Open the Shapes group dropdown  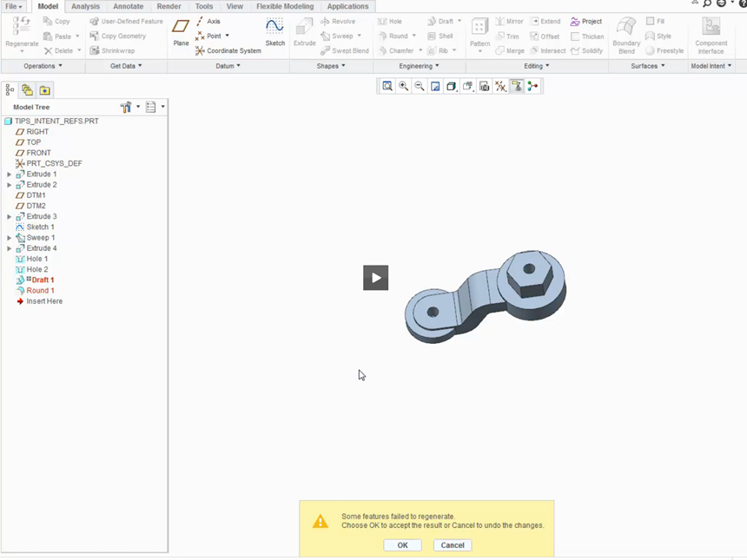(331, 66)
